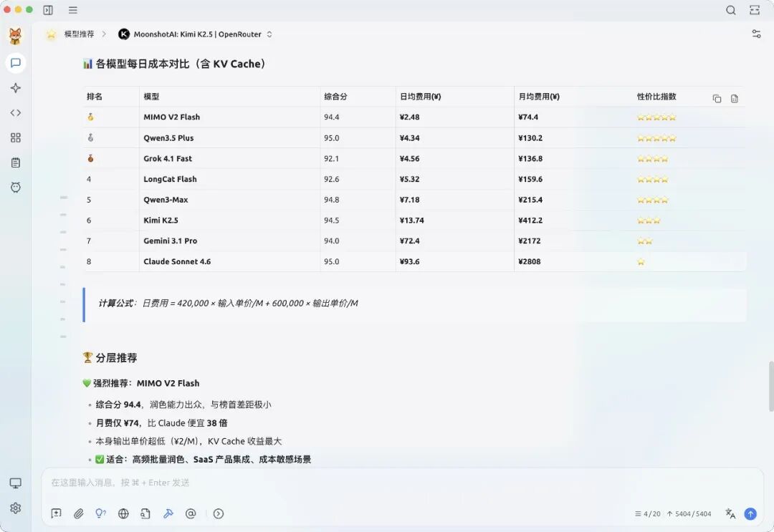774x532 pixels.
Task: Click the AI assistants star icon in sidebar
Action: [x=15, y=87]
